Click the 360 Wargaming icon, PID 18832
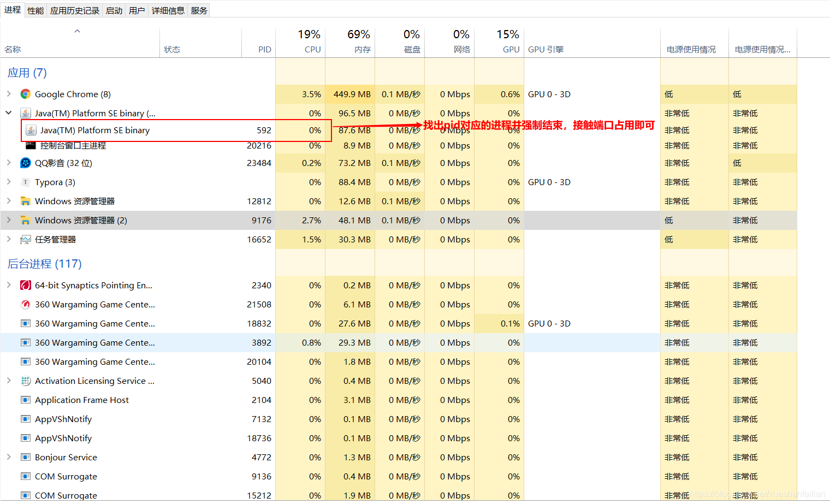Viewport: 830px width, 504px height. click(x=25, y=323)
